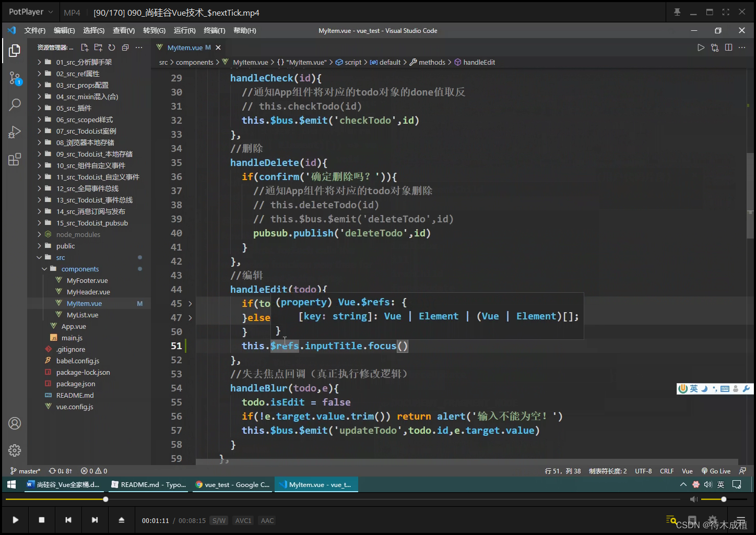The image size is (756, 535).
Task: Open explorer more actions menu
Action: (x=139, y=47)
